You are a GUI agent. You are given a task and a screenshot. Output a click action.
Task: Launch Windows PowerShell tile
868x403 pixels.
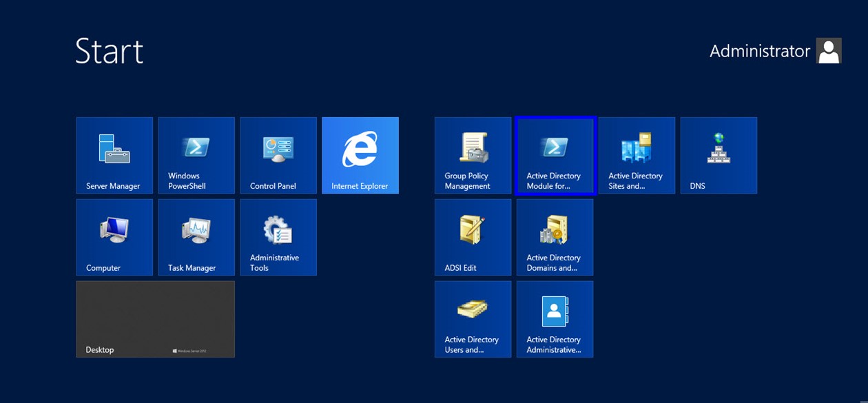coord(196,155)
